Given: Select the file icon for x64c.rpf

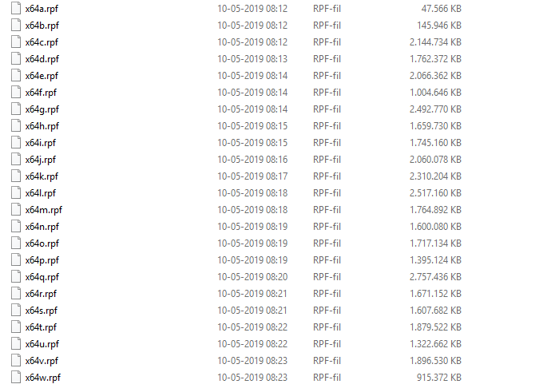Looking at the screenshot, I should point(16,42).
